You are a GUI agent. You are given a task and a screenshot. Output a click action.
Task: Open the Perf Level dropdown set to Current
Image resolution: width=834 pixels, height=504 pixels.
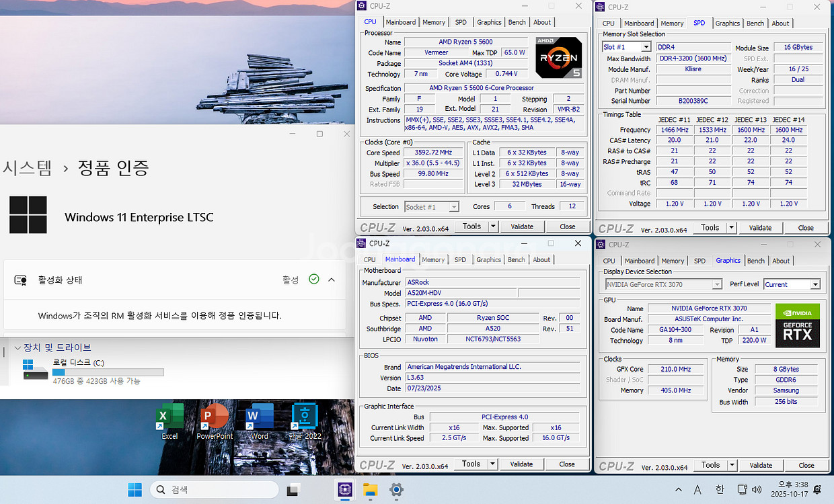pyautogui.click(x=792, y=284)
